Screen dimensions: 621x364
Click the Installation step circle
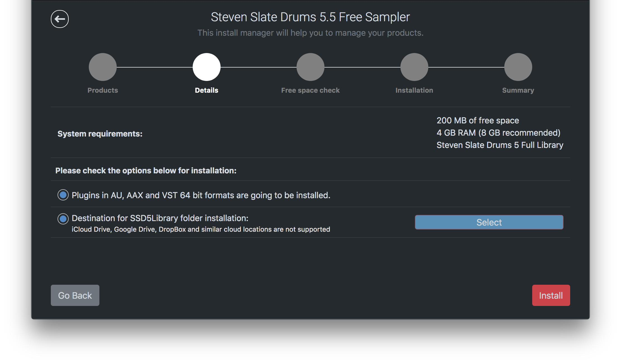[414, 67]
